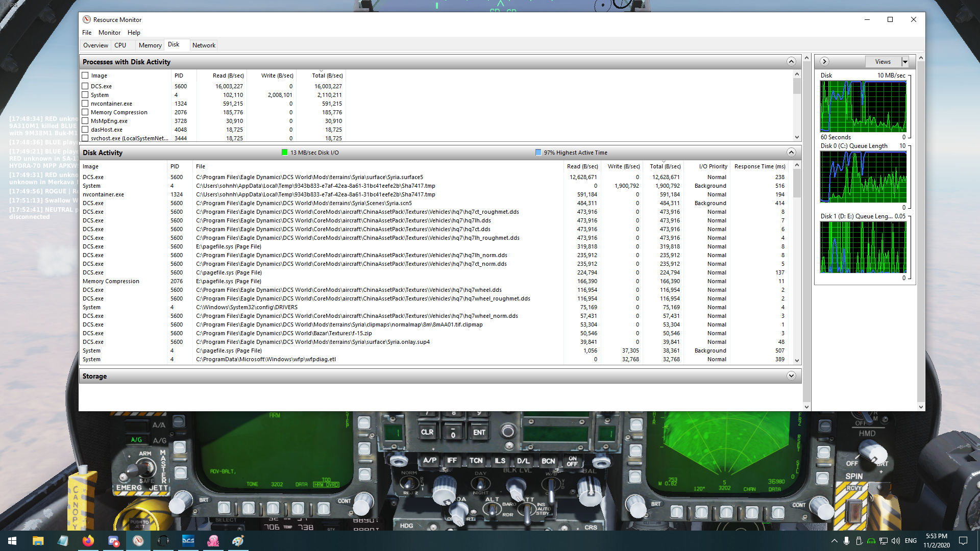
Task: Collapse the Disk Activity section
Action: [791, 153]
